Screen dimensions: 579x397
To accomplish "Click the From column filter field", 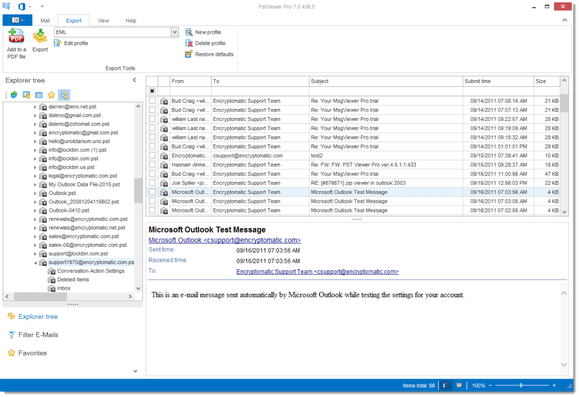I will (191, 91).
